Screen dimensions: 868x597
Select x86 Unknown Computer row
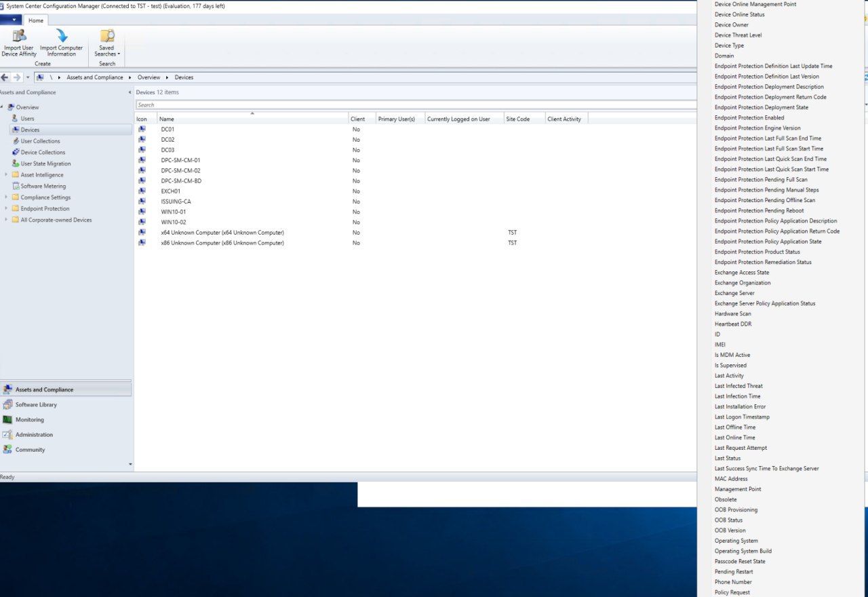pyautogui.click(x=416, y=243)
